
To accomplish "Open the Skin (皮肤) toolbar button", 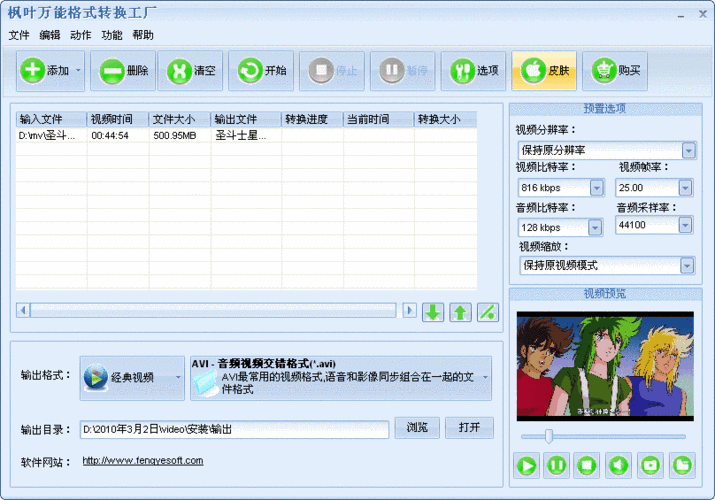I will point(545,71).
